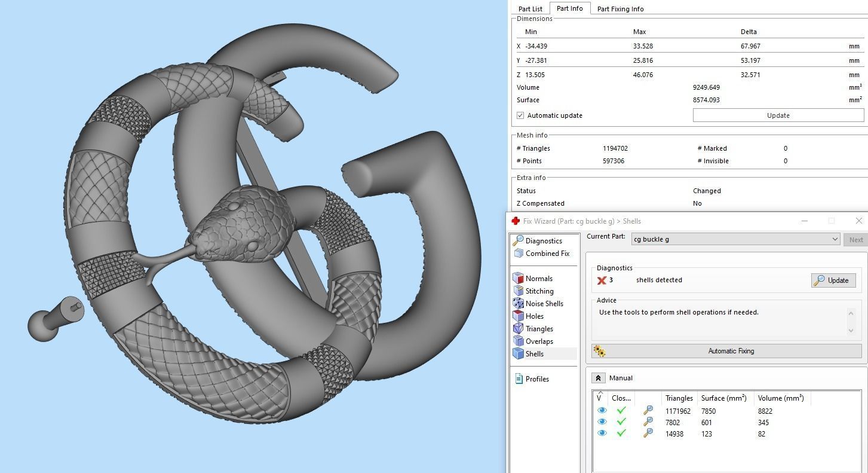Sort shells by Surface column
Viewport: 868px width, 473px height.
724,398
